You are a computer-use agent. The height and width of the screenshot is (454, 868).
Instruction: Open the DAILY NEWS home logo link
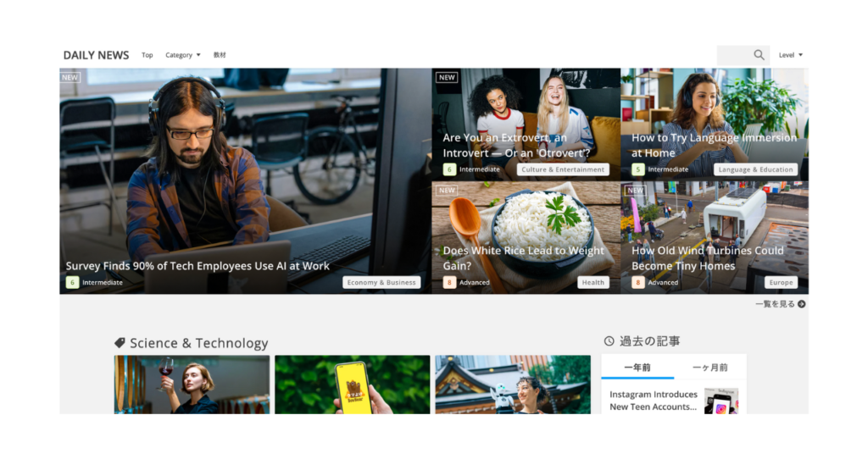click(x=96, y=55)
